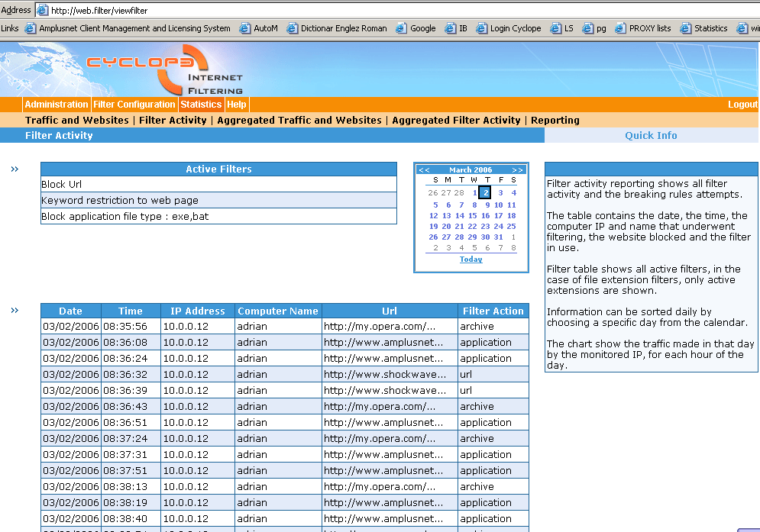Click the Filter Action column header
Screen dimensions: 760x532
pos(493,311)
